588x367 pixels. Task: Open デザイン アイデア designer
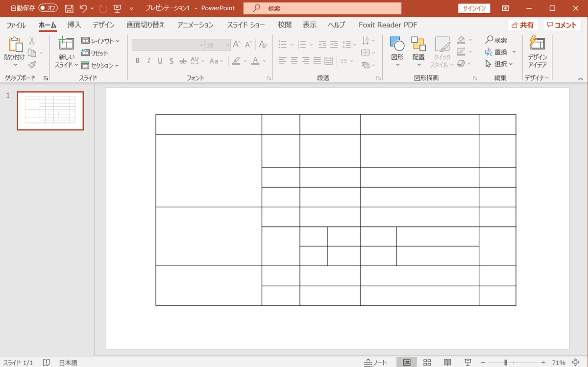click(537, 52)
